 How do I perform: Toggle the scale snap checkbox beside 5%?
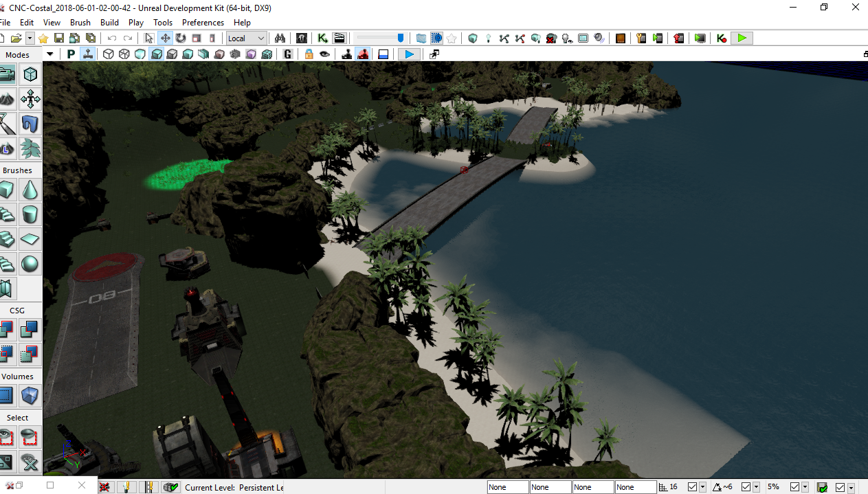795,487
